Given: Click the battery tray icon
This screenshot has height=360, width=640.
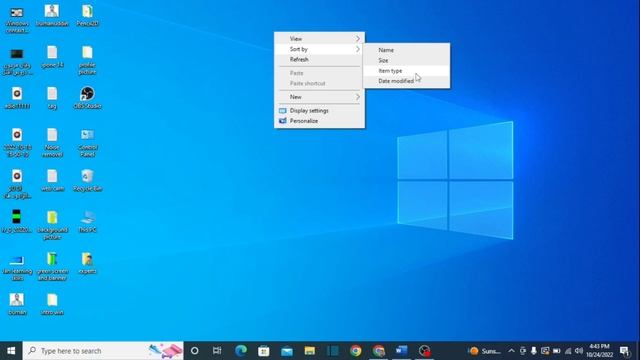Looking at the screenshot, I should pyautogui.click(x=556, y=351).
